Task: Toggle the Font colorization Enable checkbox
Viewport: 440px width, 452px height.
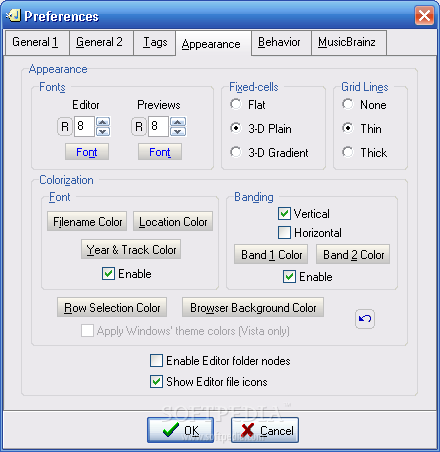Action: [108, 274]
